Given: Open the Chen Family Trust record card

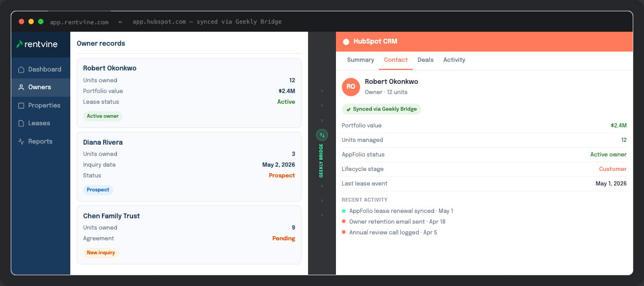Looking at the screenshot, I should tap(189, 235).
